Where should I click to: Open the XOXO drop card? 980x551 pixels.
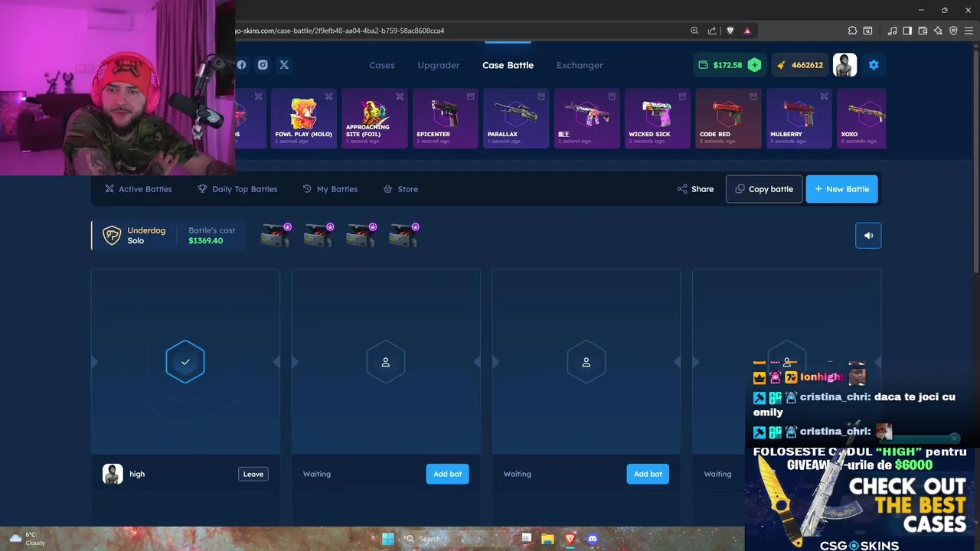861,119
